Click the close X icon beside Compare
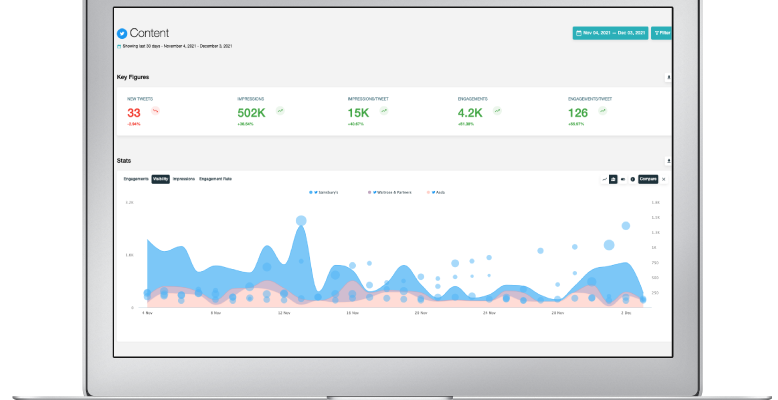Screen dimensions: 778x400 tap(663, 179)
